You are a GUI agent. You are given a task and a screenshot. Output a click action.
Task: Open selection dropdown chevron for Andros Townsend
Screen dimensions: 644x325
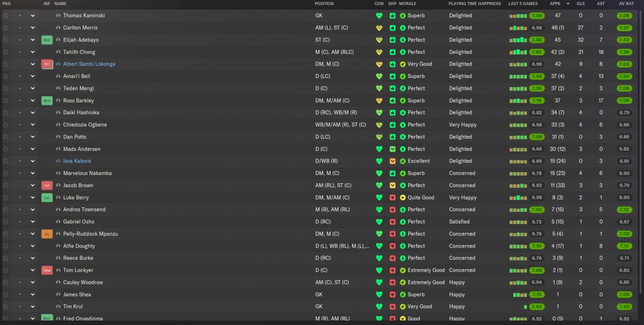point(33,209)
